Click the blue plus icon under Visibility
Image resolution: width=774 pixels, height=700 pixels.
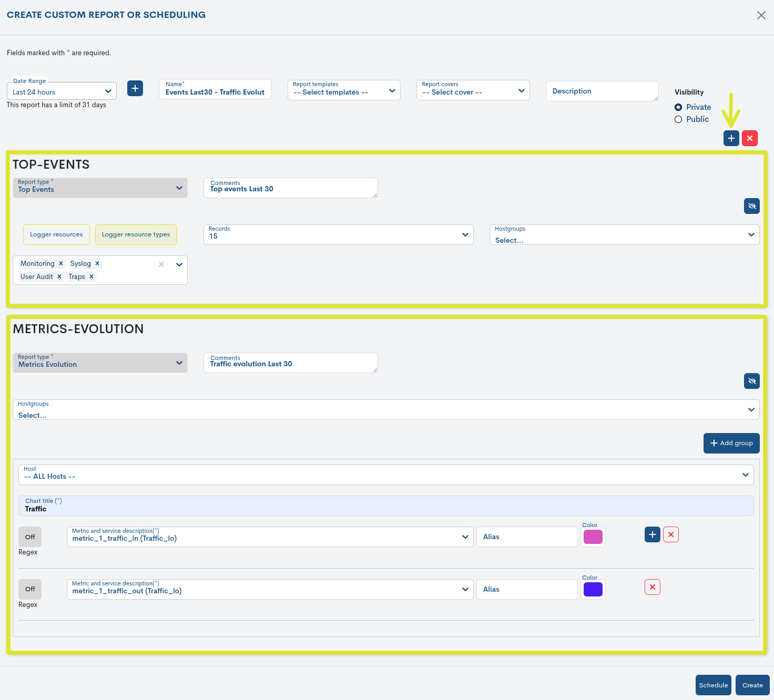(x=731, y=138)
